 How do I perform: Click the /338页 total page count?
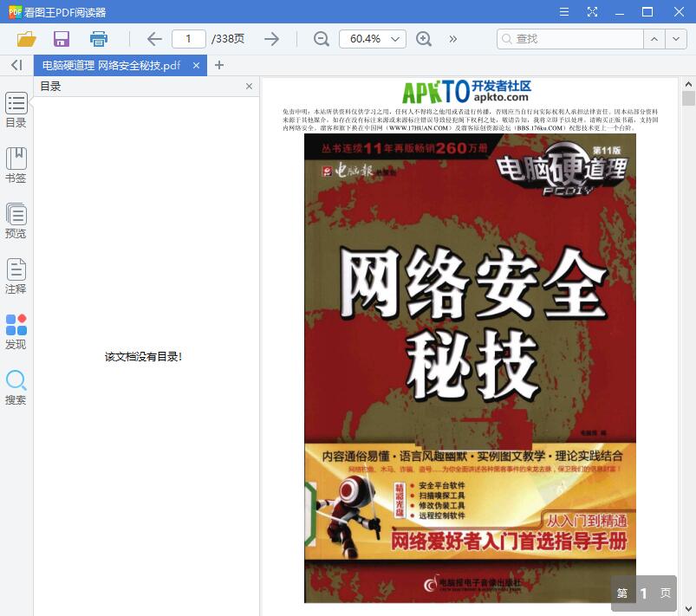click(x=228, y=39)
